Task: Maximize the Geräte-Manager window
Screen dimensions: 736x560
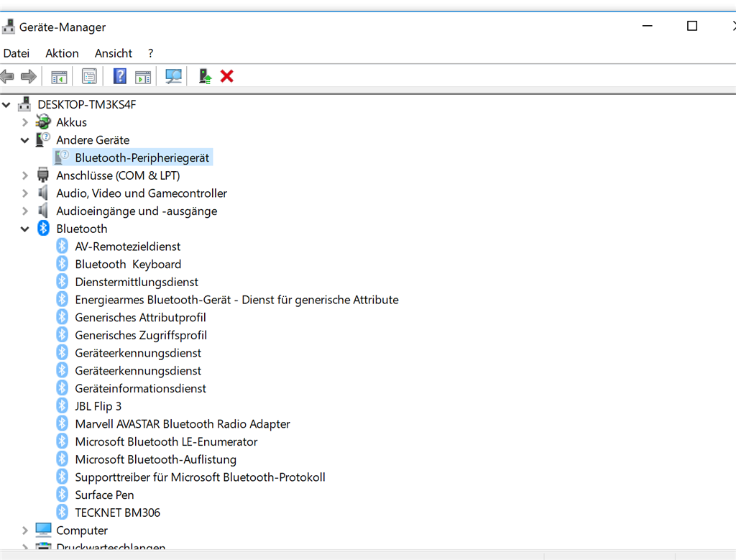Action: click(x=692, y=26)
